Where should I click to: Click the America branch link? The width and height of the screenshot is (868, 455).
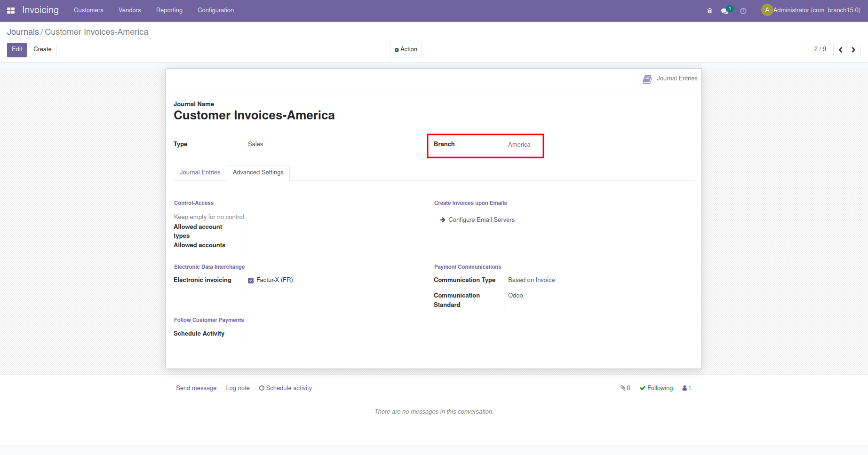[519, 145]
